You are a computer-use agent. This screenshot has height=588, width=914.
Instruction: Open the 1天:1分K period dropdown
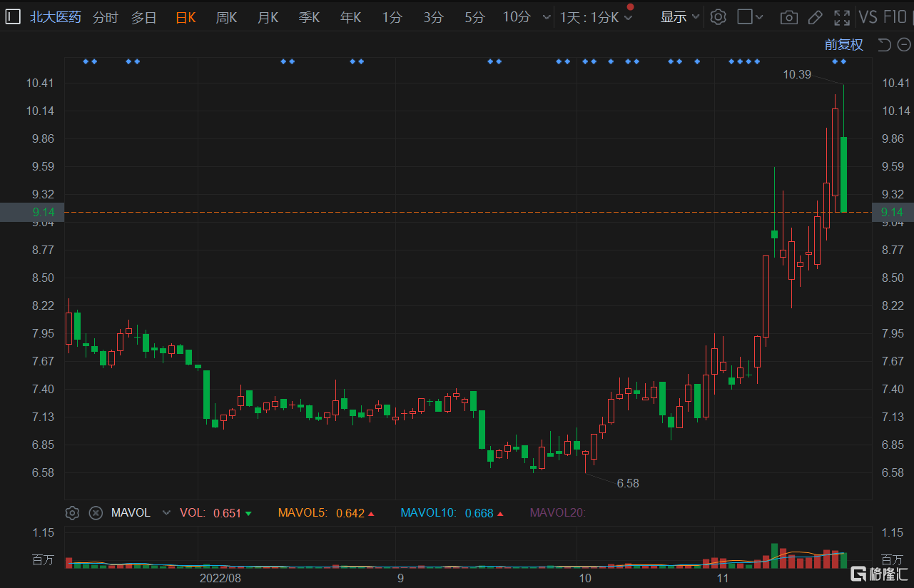point(596,18)
